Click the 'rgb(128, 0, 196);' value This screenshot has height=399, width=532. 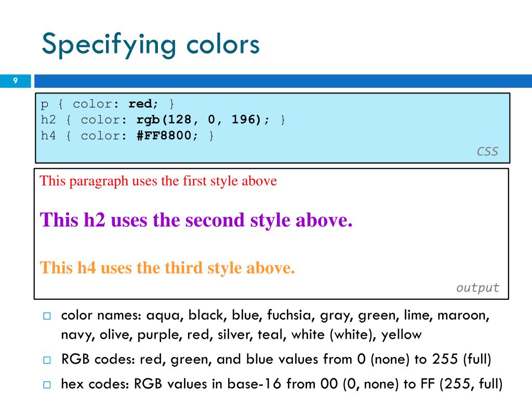pyautogui.click(x=203, y=119)
